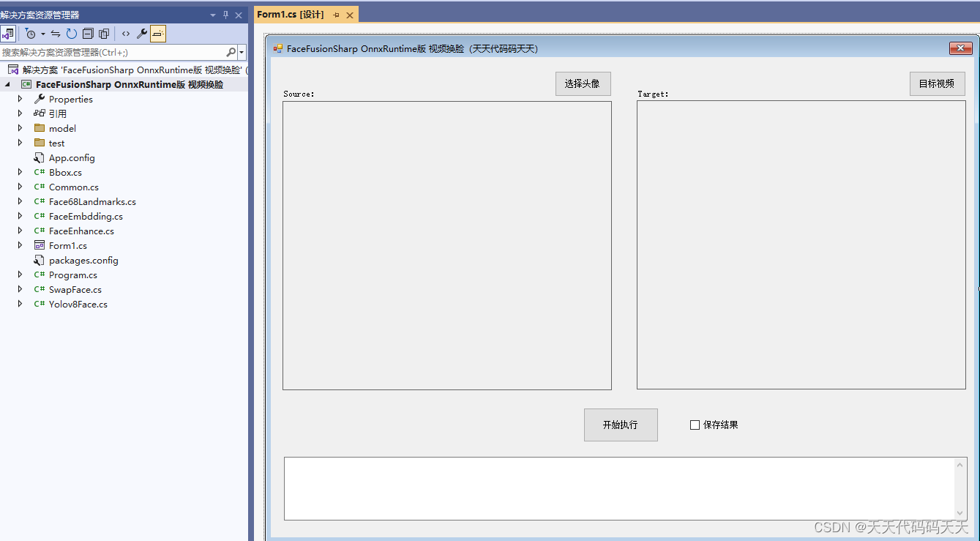Viewport: 980px width, 541px height.
Task: Check the 保存结果 checkbox
Action: tap(695, 425)
